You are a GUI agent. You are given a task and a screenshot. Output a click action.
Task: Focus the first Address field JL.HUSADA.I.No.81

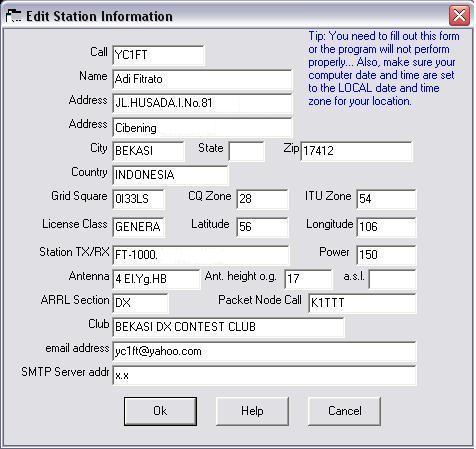(202, 103)
